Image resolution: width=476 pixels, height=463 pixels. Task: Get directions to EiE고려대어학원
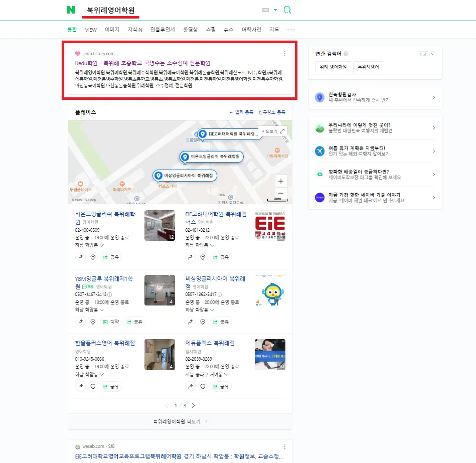click(190, 257)
